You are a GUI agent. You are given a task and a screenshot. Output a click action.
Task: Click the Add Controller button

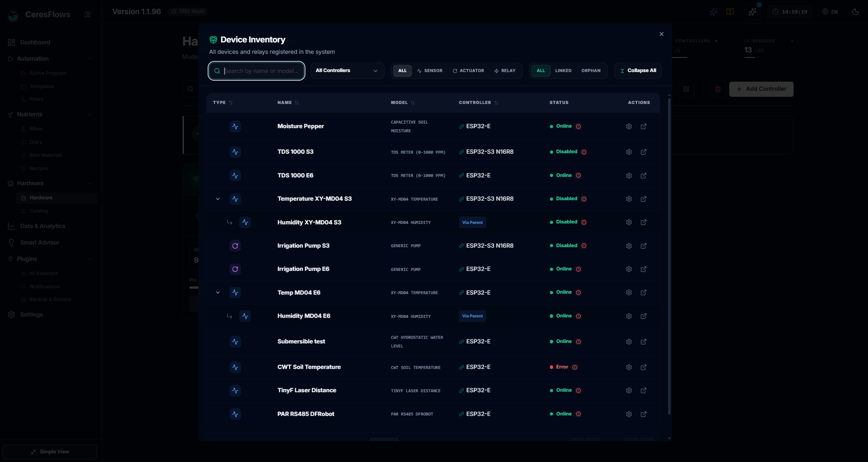click(x=761, y=89)
